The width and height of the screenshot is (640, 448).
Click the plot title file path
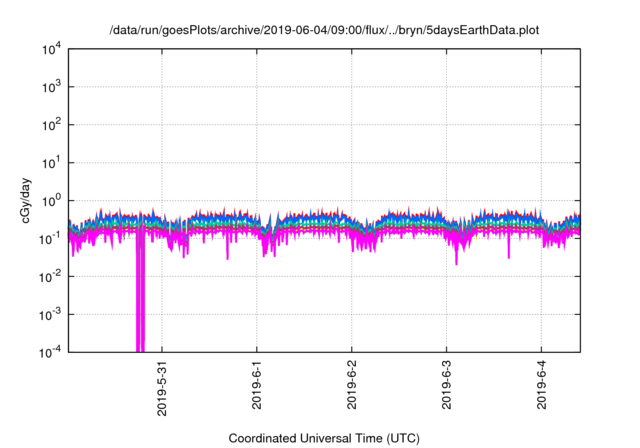pos(324,30)
